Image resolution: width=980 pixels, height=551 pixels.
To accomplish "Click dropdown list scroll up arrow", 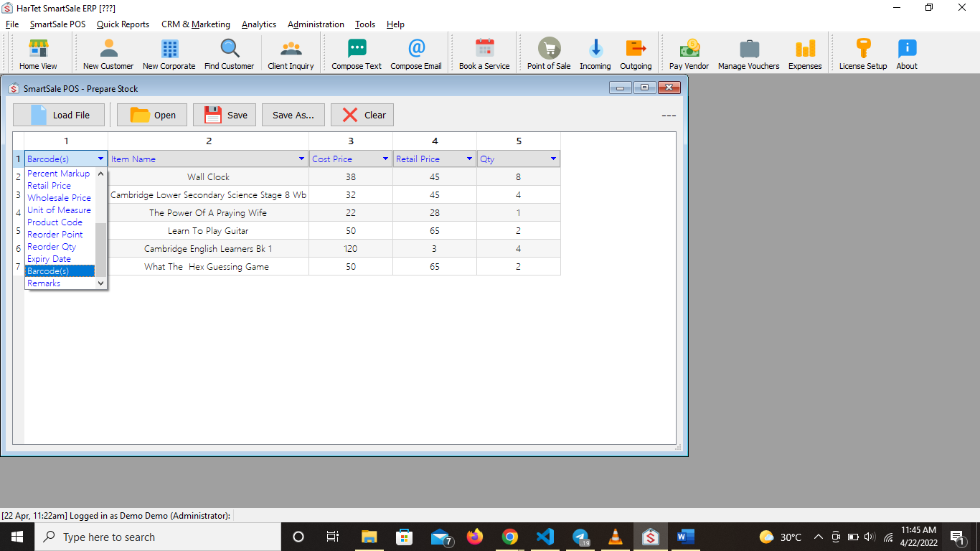I will [100, 173].
